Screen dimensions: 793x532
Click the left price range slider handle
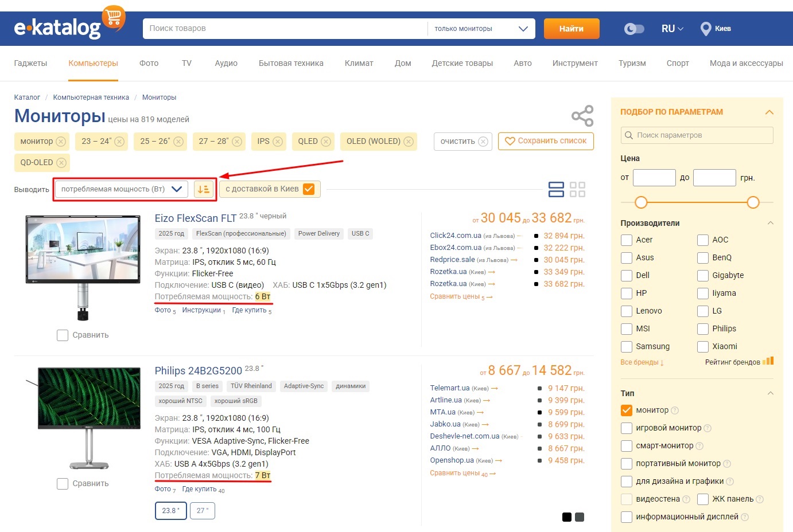[x=641, y=202]
